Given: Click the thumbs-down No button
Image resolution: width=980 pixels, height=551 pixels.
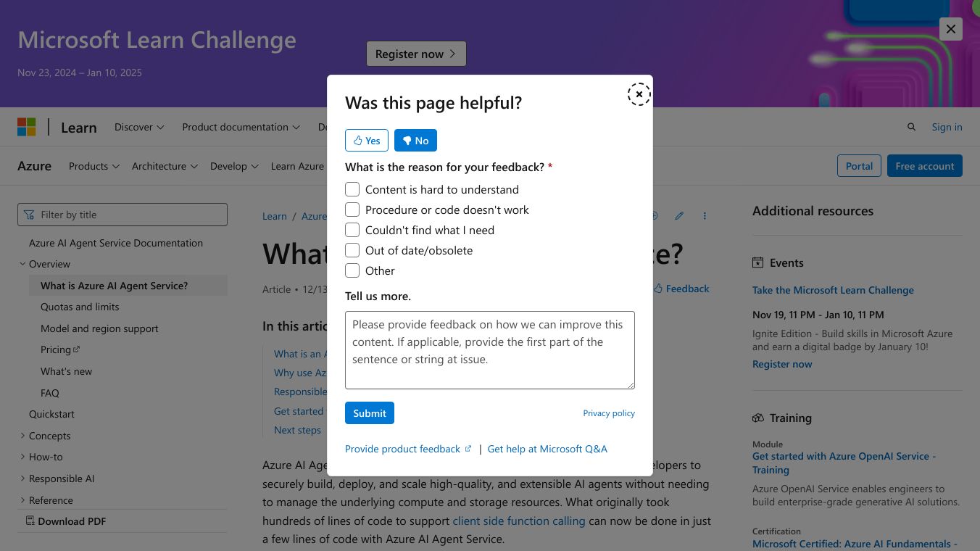Looking at the screenshot, I should 415,141.
